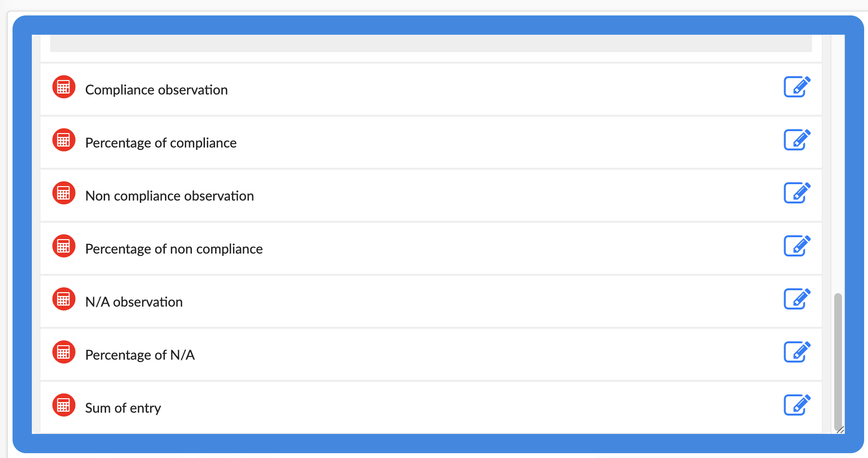This screenshot has width=868, height=458.
Task: Click the calculator icon beside N/A observation
Action: click(x=64, y=299)
